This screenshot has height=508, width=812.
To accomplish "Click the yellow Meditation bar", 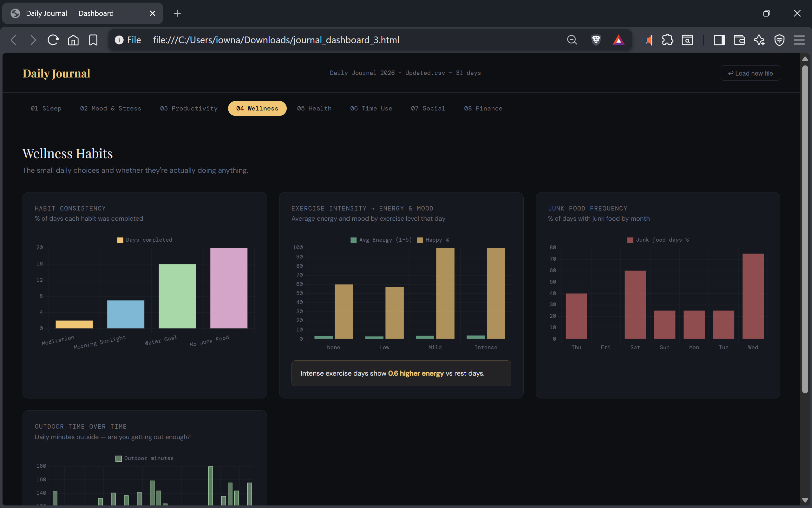I will 74,324.
